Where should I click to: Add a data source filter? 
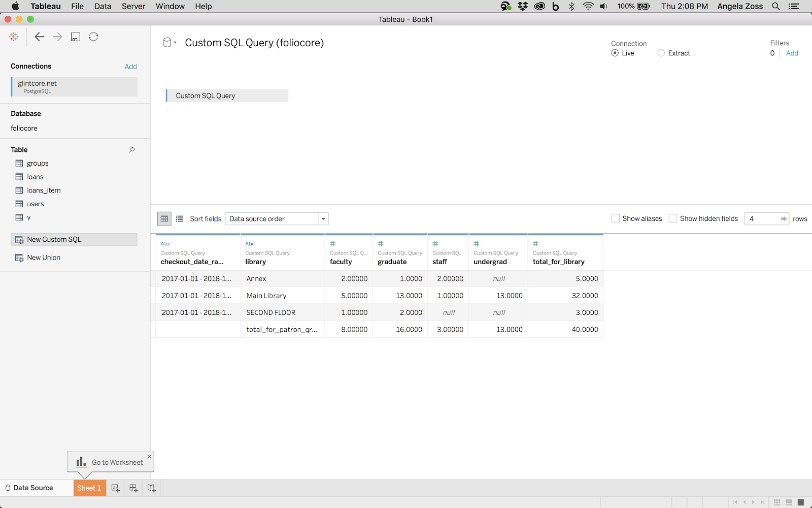[x=792, y=53]
